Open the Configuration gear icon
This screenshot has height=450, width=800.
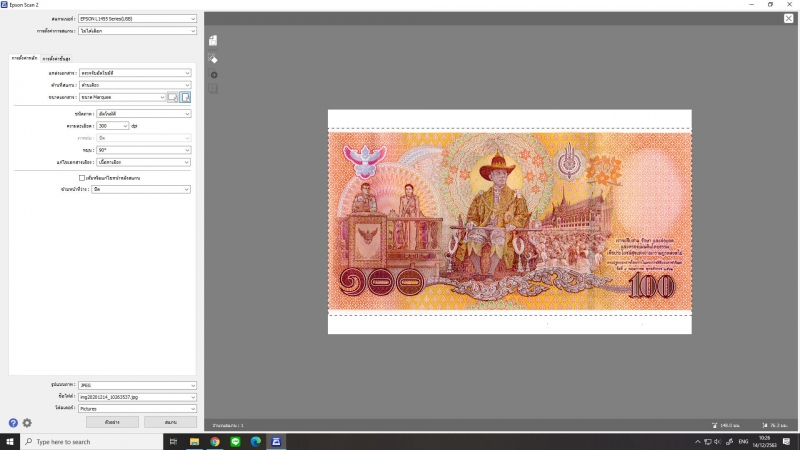(x=27, y=422)
